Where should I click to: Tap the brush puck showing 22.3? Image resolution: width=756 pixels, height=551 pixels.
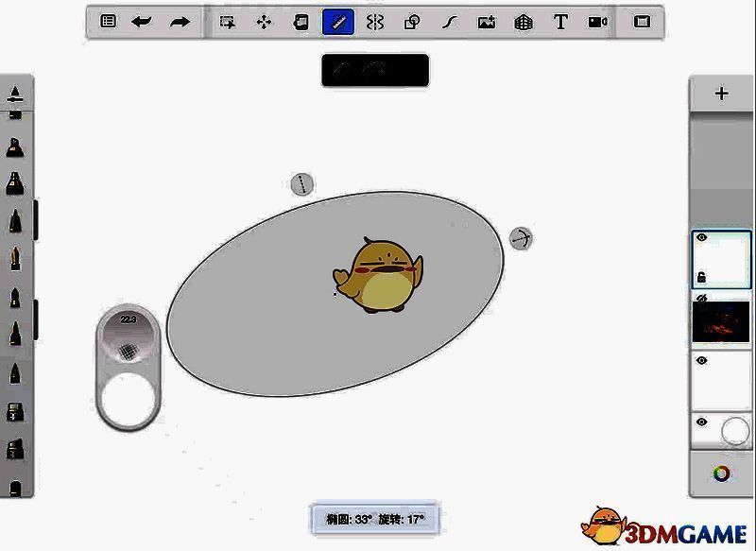pyautogui.click(x=128, y=321)
